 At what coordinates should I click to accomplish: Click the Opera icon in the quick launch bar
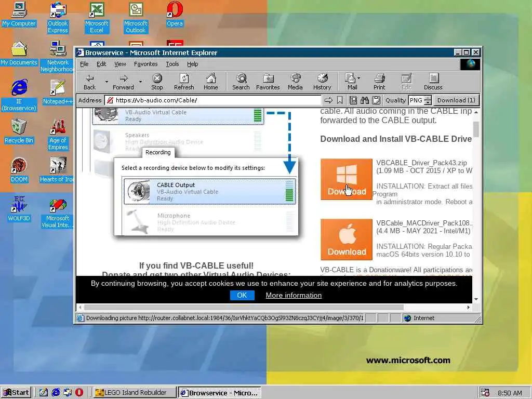click(x=79, y=392)
